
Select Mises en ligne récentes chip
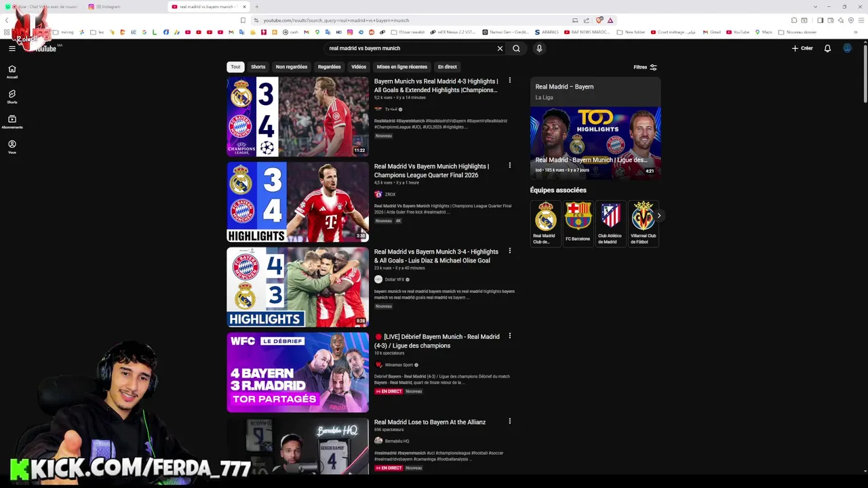click(402, 67)
